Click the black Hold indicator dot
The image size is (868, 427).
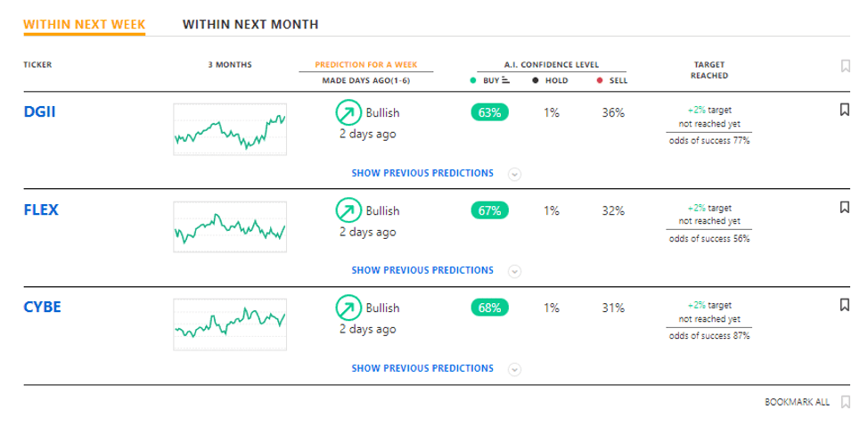(x=535, y=81)
